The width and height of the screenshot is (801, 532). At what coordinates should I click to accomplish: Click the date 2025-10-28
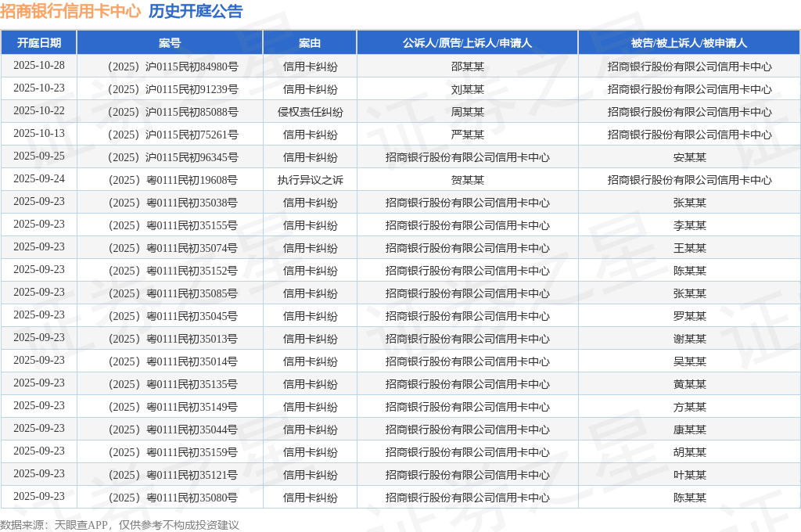39,66
